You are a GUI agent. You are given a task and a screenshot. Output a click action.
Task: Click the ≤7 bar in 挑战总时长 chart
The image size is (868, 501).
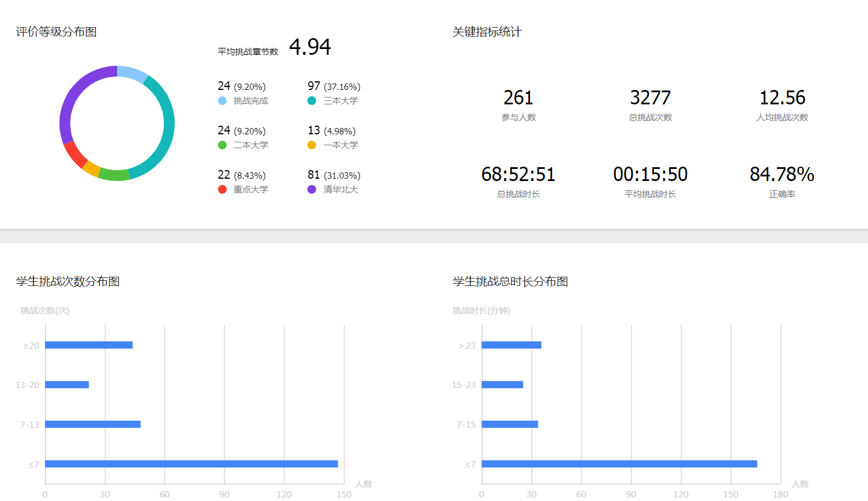coord(619,464)
